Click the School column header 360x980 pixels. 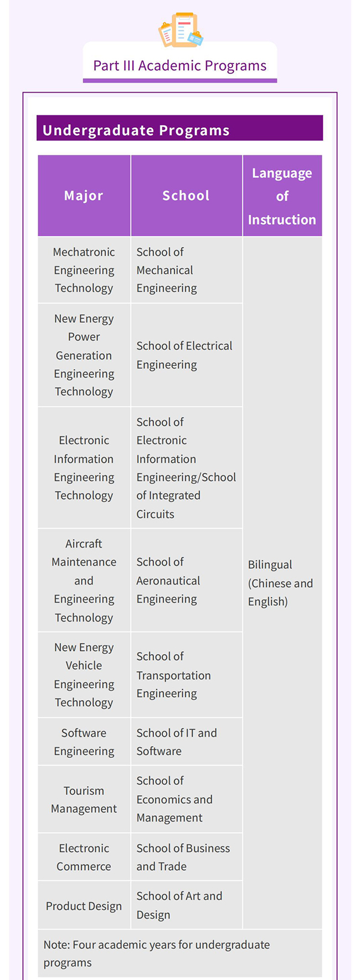click(186, 196)
